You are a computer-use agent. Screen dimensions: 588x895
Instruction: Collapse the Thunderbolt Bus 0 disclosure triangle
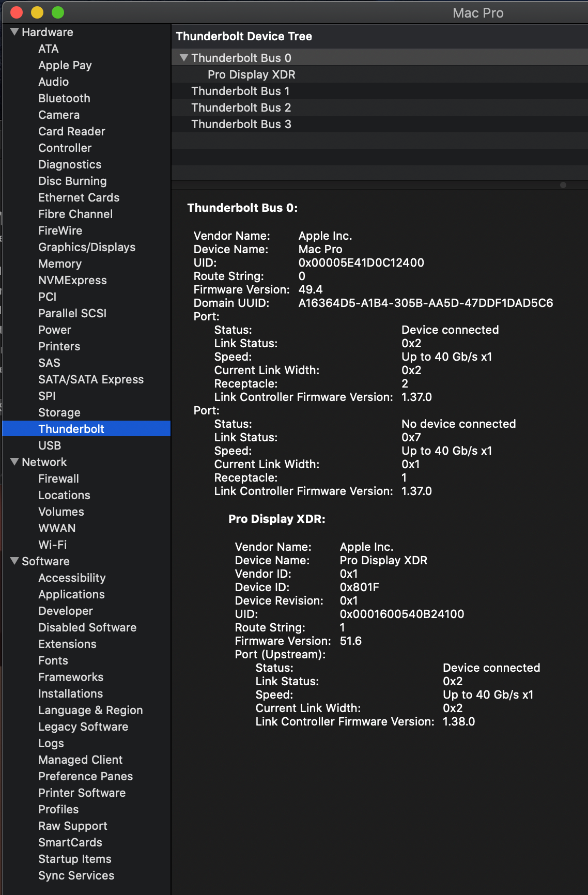click(184, 58)
